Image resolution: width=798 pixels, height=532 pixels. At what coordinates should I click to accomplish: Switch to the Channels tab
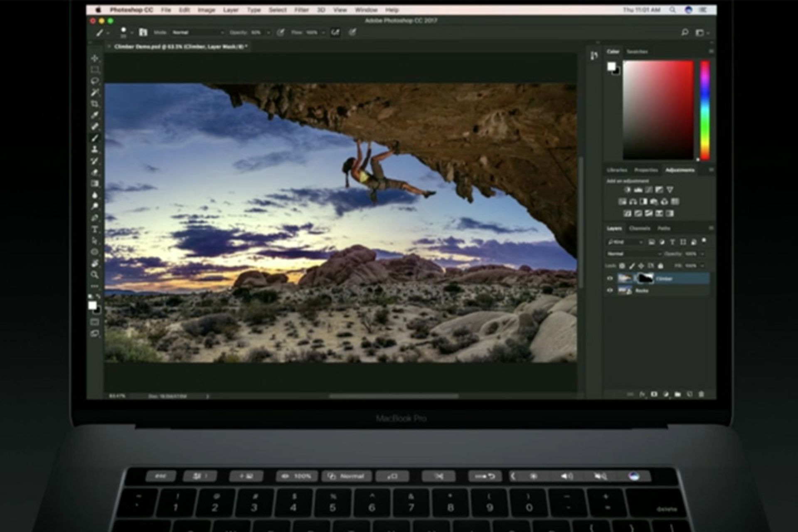point(640,230)
